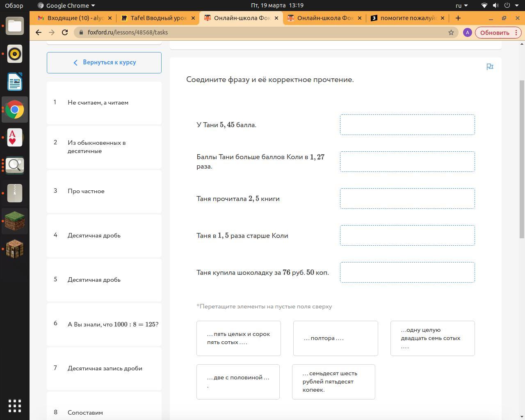Reload the current page
Viewport: 525px width, 420px height.
pos(65,32)
